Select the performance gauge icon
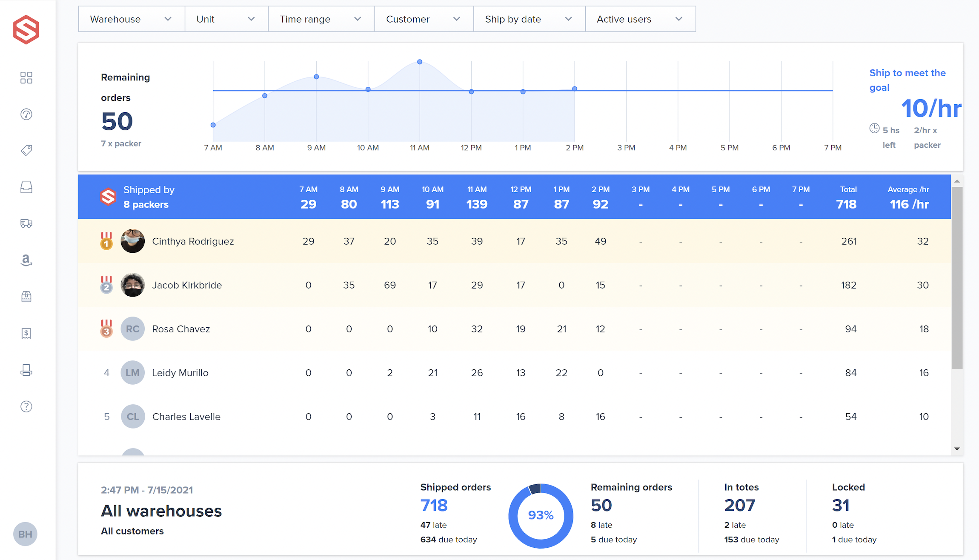This screenshot has width=979, height=560. (26, 114)
